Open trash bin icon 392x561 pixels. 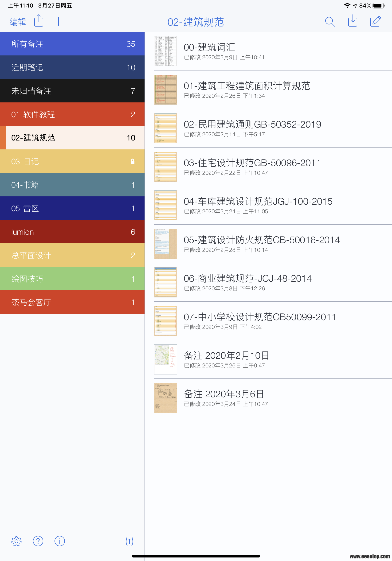click(129, 541)
